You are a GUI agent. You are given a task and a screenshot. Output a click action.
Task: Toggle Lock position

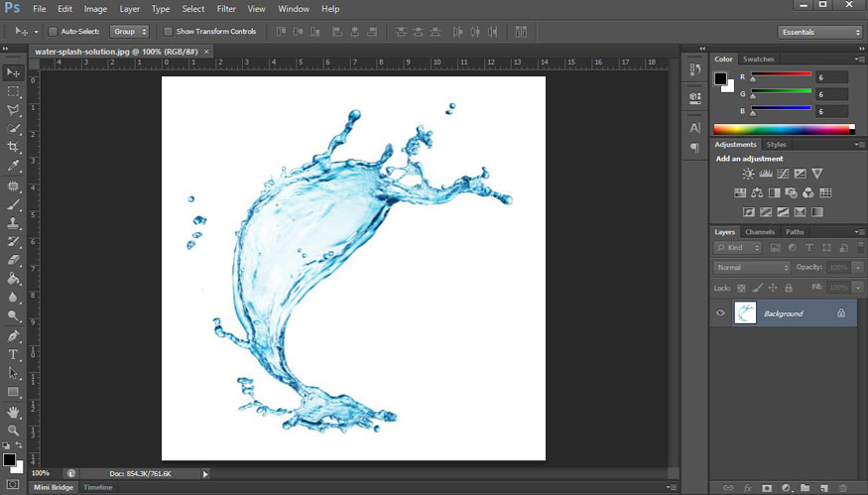pos(773,288)
